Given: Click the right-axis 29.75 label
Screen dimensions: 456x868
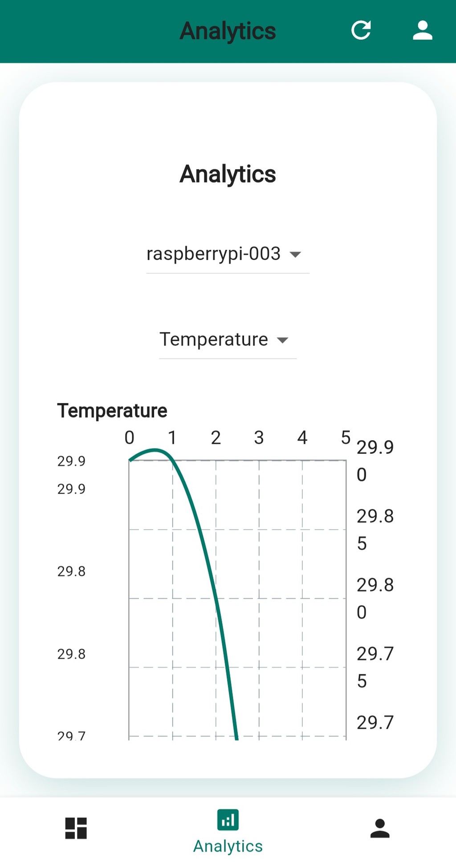Looking at the screenshot, I should click(375, 667).
